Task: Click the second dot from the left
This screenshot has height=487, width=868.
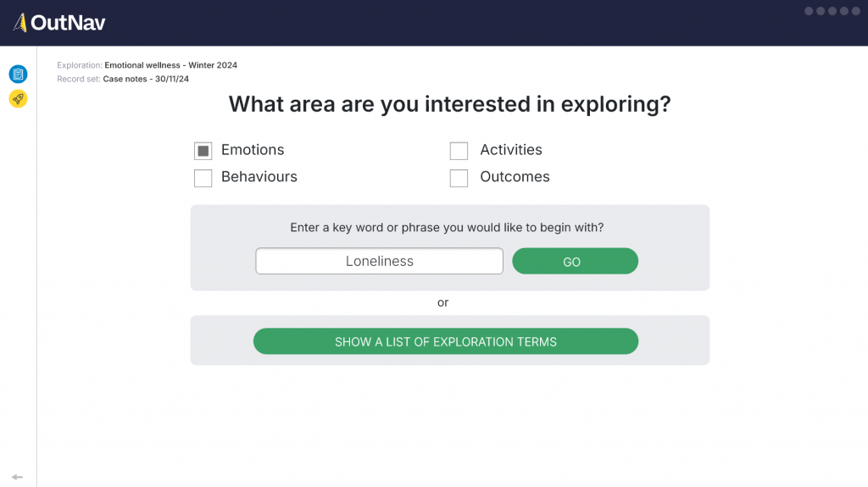Action: coord(821,11)
